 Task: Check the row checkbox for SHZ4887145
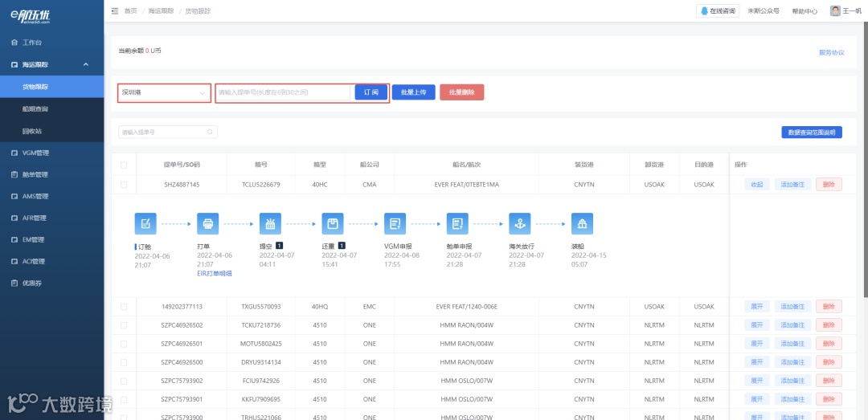click(x=124, y=185)
